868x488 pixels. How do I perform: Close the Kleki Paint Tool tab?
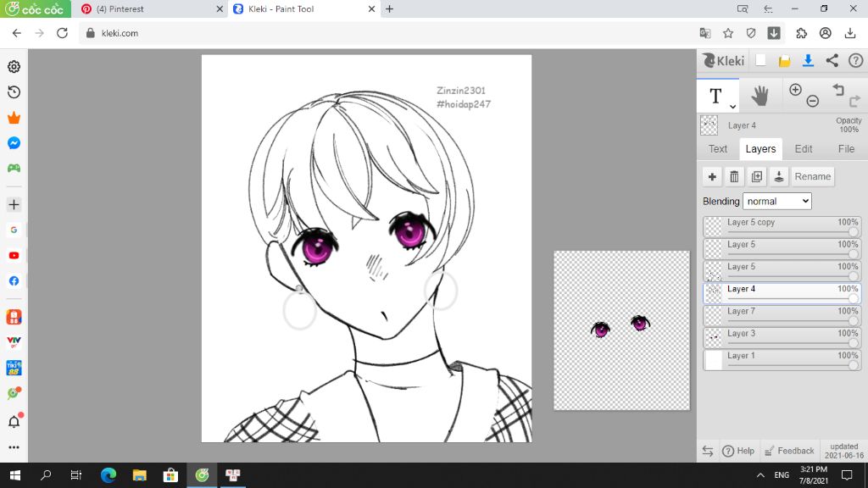coord(371,8)
